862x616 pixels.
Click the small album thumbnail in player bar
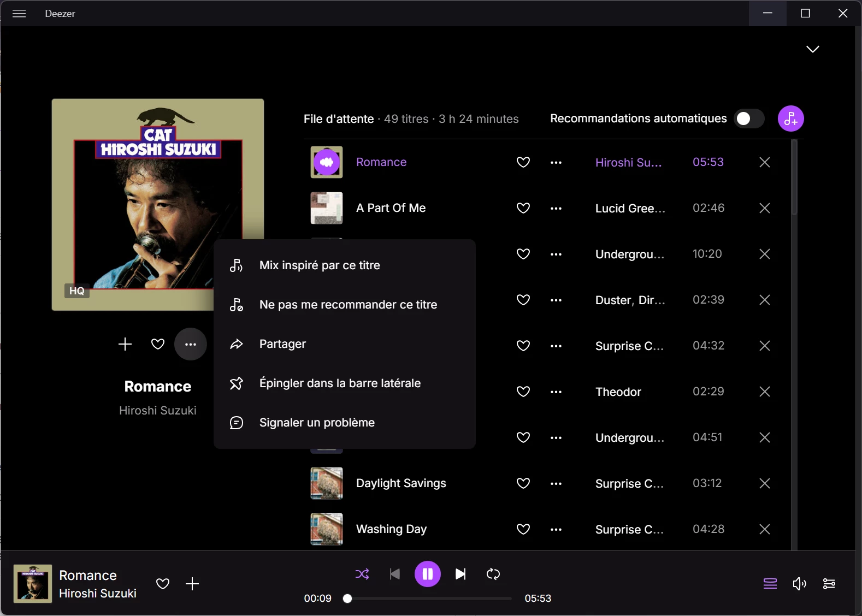[x=33, y=584]
